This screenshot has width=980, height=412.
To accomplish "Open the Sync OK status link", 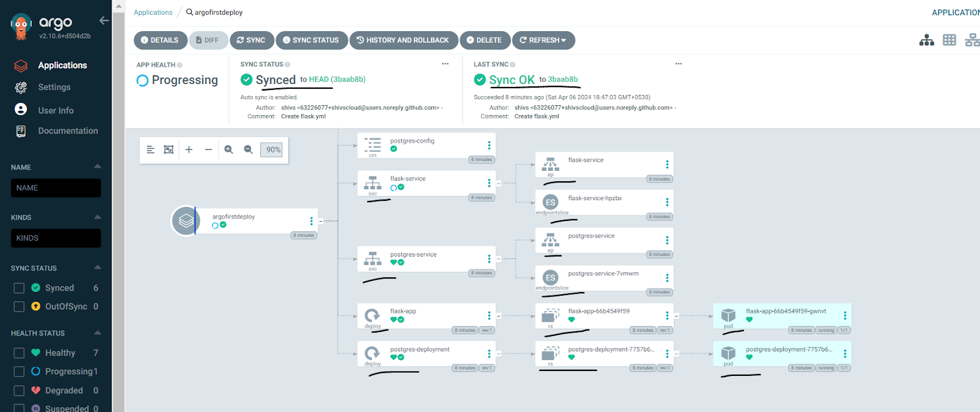I will [512, 80].
